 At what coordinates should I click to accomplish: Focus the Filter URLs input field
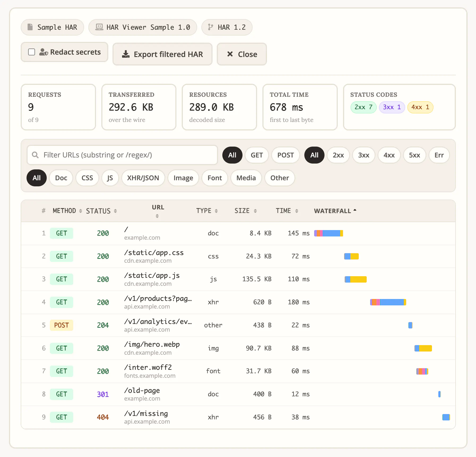pos(122,155)
